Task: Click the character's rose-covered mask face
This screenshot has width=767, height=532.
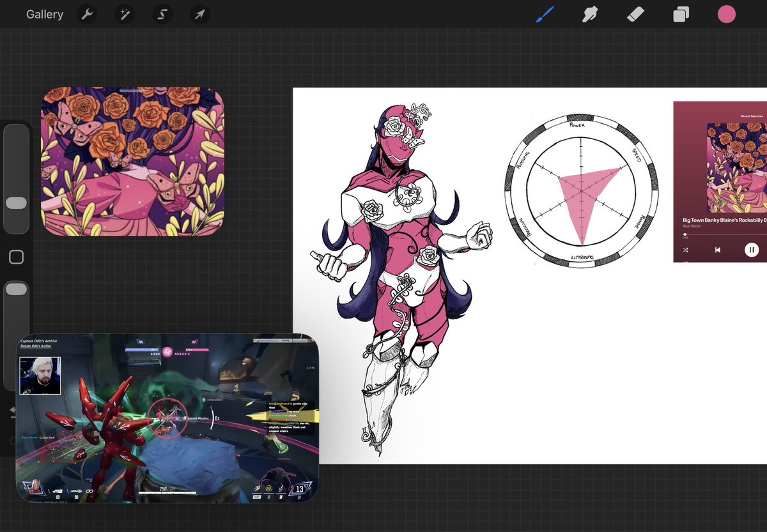Action: click(x=401, y=135)
